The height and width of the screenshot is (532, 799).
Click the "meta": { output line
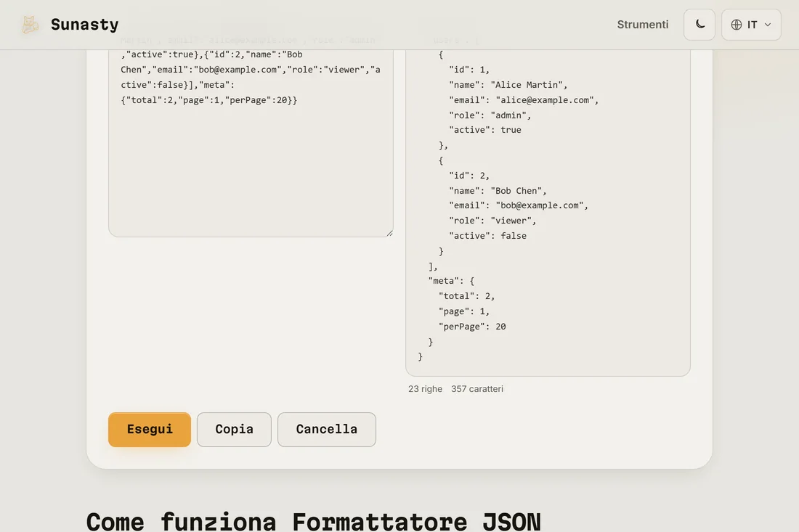point(451,280)
